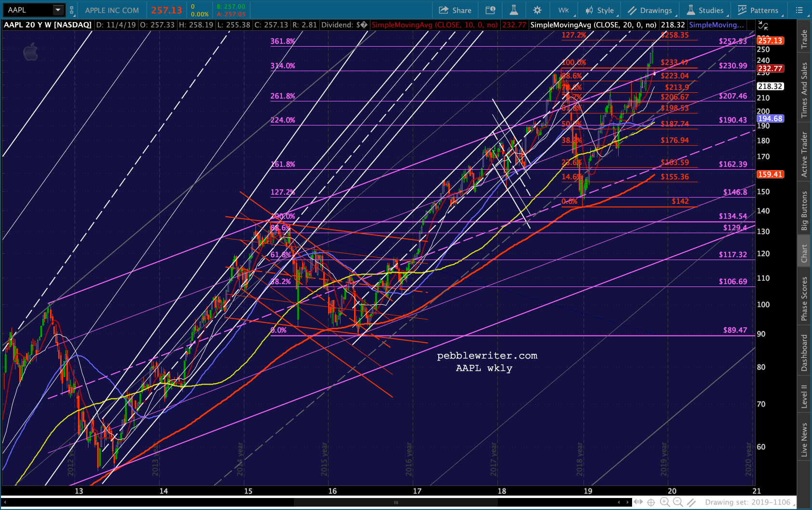Click the APPLE INC COM company name
This screenshot has width=812, height=510.
(112, 10)
